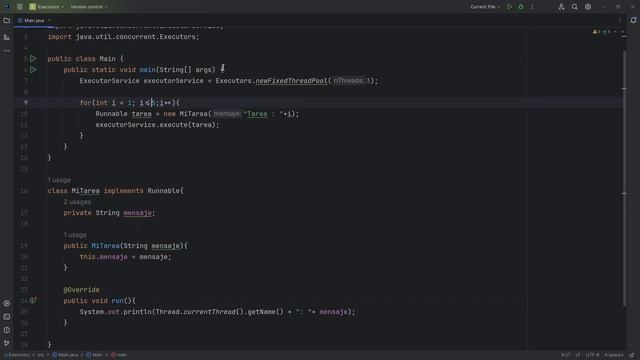Open the editor tabs options menu
Image resolution: width=640 pixels, height=360 pixels.
620,20
